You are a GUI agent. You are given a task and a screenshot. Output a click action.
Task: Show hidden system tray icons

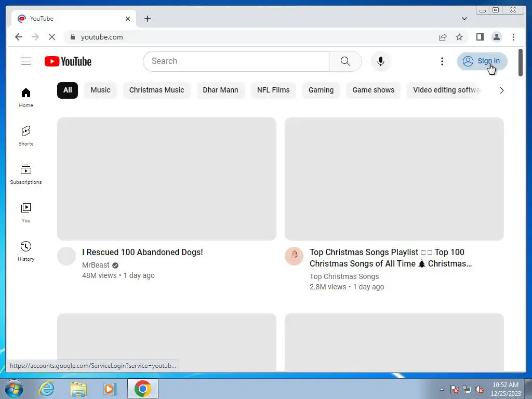click(x=442, y=390)
